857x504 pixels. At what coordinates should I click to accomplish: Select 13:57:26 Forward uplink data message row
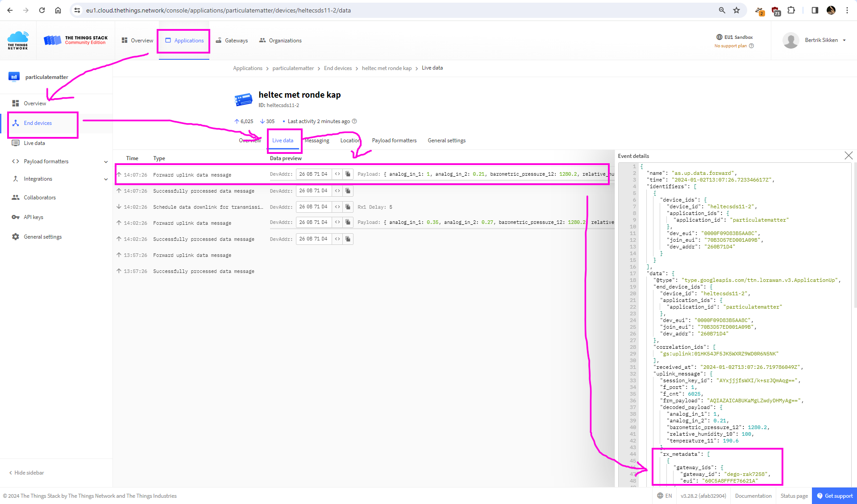click(x=364, y=255)
